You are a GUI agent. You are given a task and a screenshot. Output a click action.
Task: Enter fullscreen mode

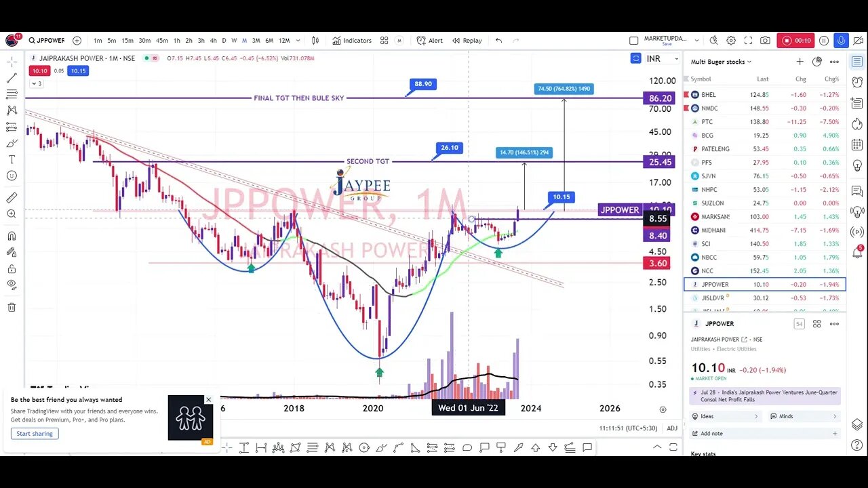pyautogui.click(x=748, y=41)
